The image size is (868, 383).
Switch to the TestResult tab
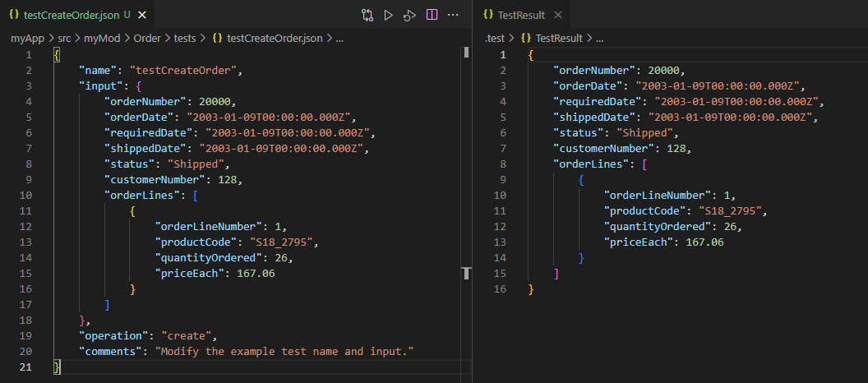tap(523, 16)
